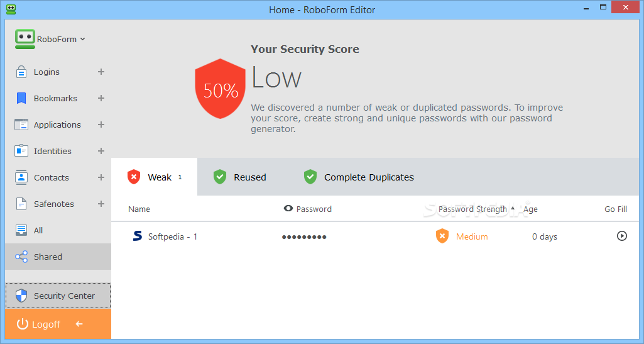The image size is (644, 344).
Task: Toggle password visibility with the eye icon
Action: click(x=288, y=208)
